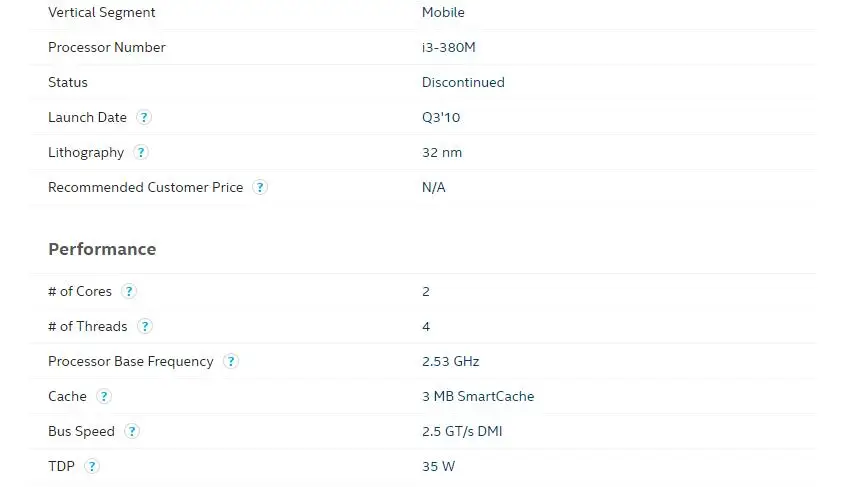Select the 2.5 GT/s DMI value
Viewport: 845px width, 487px height.
tap(462, 432)
